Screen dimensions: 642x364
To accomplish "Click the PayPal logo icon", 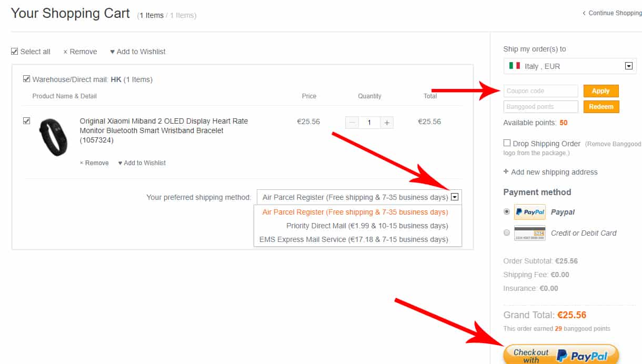I will coord(529,212).
